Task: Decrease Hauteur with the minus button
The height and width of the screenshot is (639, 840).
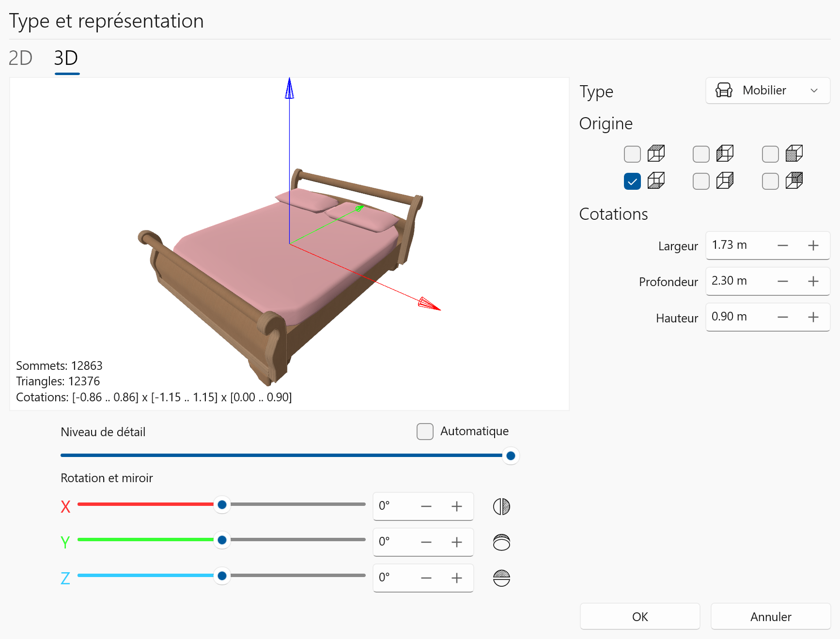Action: (782, 317)
